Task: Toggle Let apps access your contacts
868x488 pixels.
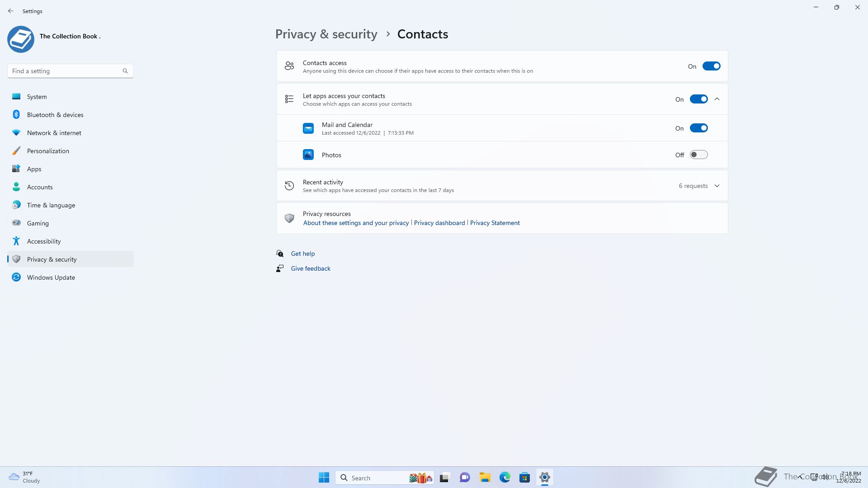Action: point(698,99)
